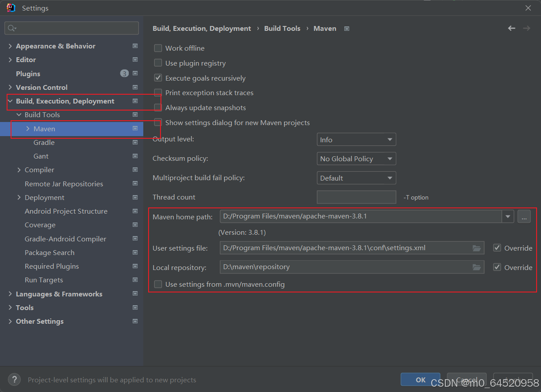Viewport: 541px width, 392px height.
Task: Click Build Tools in breadcrumb
Action: (282, 28)
